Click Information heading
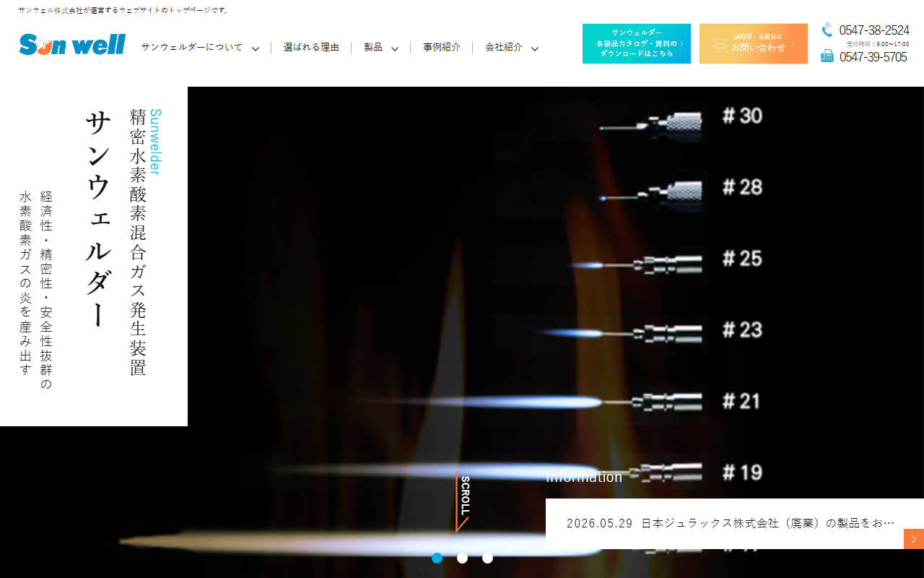 coord(584,477)
